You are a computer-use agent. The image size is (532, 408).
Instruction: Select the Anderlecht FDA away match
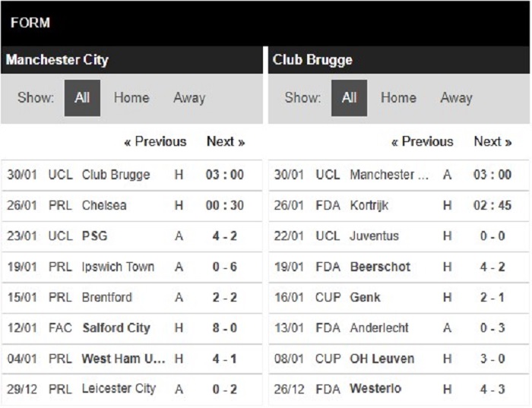point(399,328)
